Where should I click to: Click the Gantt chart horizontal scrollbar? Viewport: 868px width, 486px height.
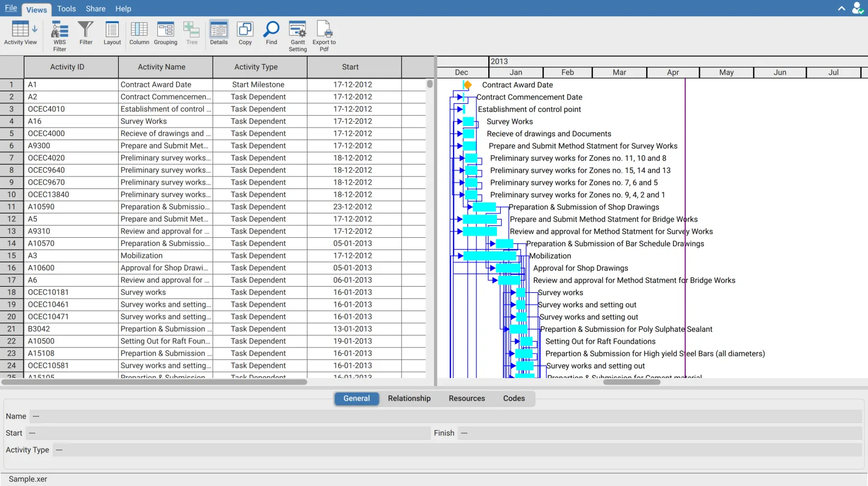point(632,382)
